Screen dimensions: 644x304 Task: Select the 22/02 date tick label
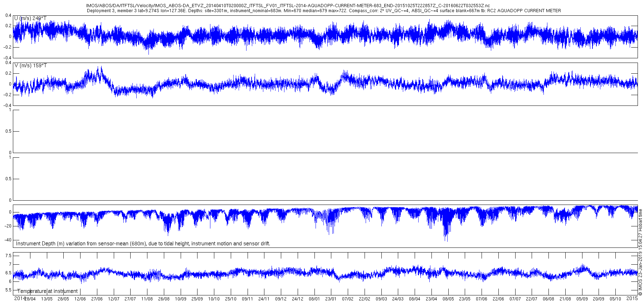[365, 299]
